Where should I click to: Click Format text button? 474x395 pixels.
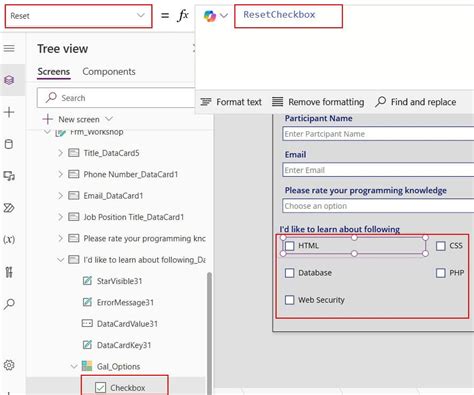pyautogui.click(x=231, y=102)
